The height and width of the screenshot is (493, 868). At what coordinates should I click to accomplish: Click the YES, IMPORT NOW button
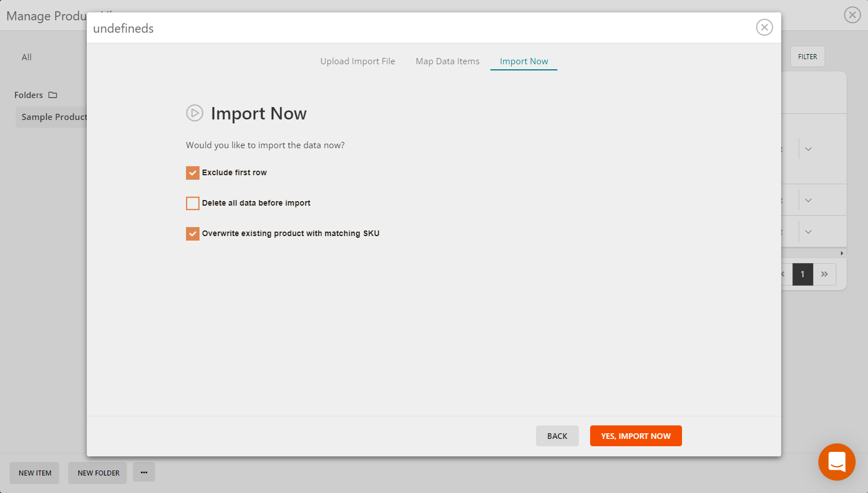636,436
